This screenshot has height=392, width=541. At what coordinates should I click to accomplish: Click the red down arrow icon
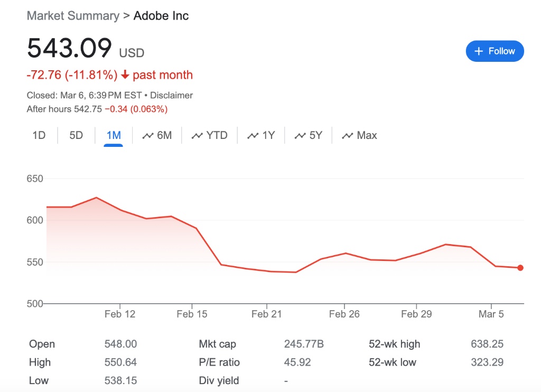[x=125, y=75]
